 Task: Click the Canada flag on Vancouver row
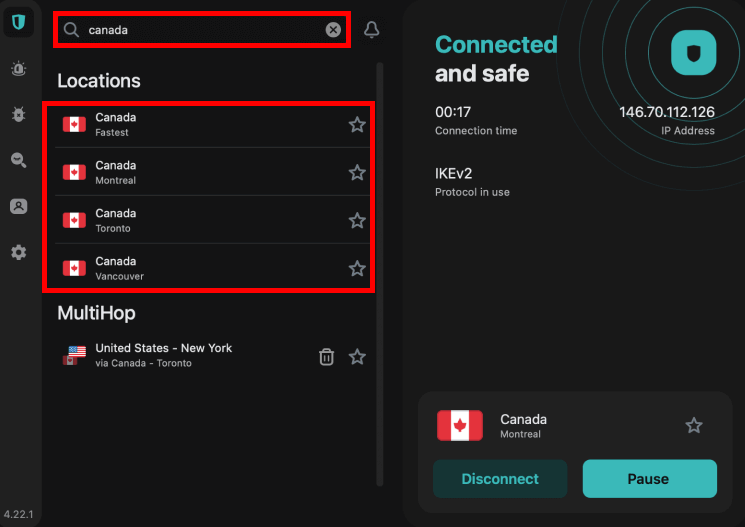click(x=74, y=268)
